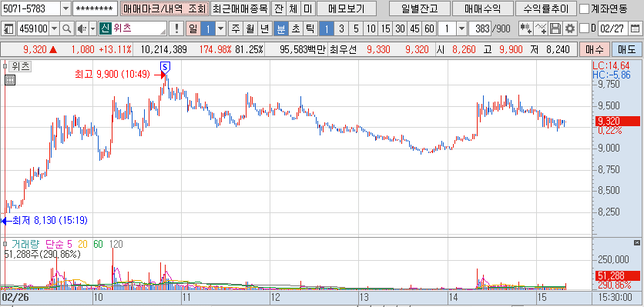Expand the stock code 459100 dropdown

click(x=55, y=28)
